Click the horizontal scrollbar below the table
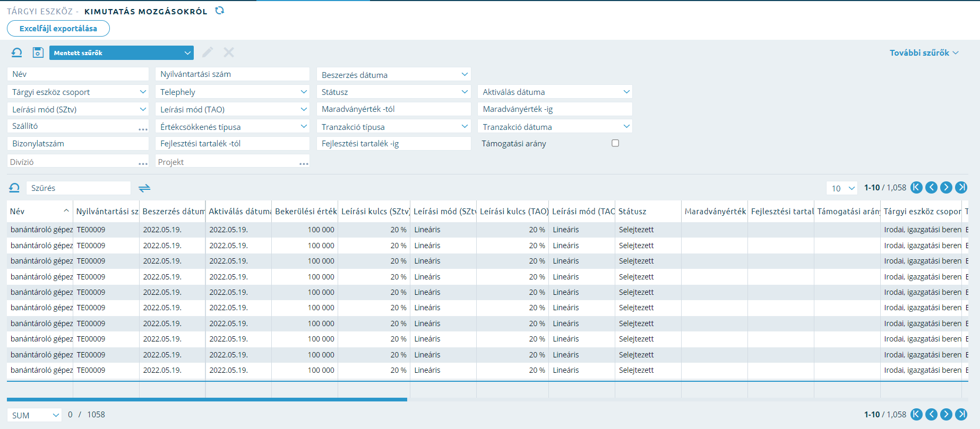 tap(207, 399)
